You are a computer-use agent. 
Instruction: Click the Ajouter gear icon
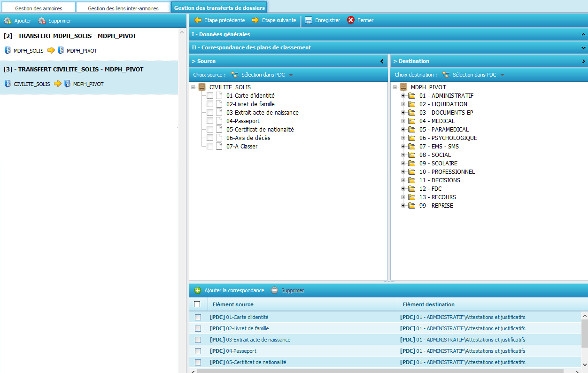point(8,21)
